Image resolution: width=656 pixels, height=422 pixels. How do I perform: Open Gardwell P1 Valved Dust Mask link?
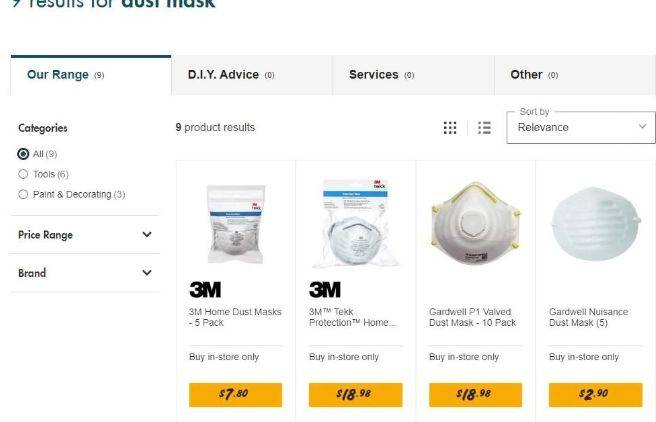click(472, 317)
